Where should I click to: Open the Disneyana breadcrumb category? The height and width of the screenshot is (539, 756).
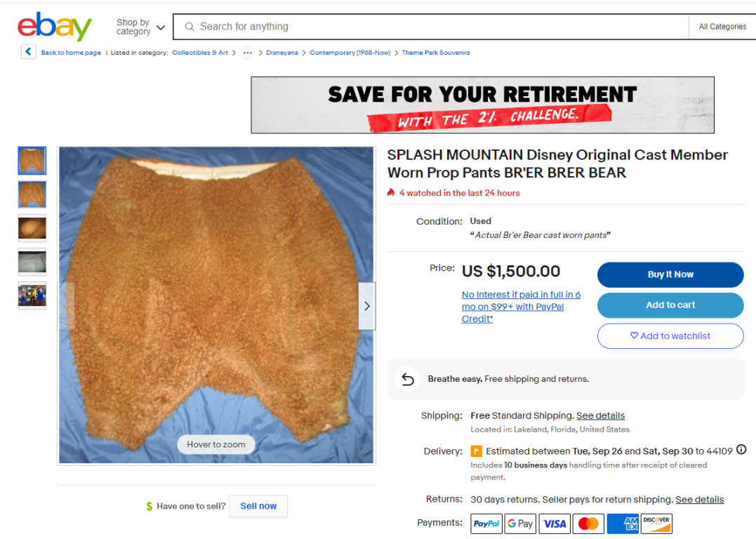282,53
